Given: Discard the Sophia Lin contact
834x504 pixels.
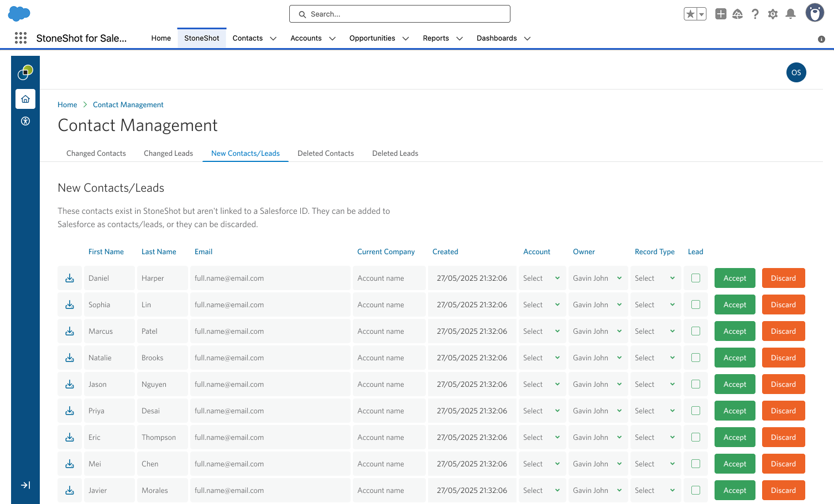Looking at the screenshot, I should point(784,305).
